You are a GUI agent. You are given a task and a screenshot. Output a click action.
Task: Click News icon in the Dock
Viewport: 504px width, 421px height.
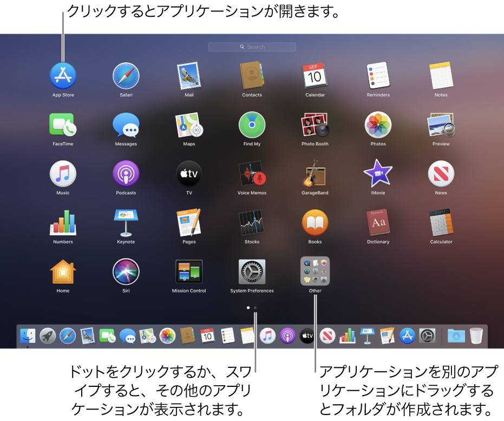(x=327, y=336)
